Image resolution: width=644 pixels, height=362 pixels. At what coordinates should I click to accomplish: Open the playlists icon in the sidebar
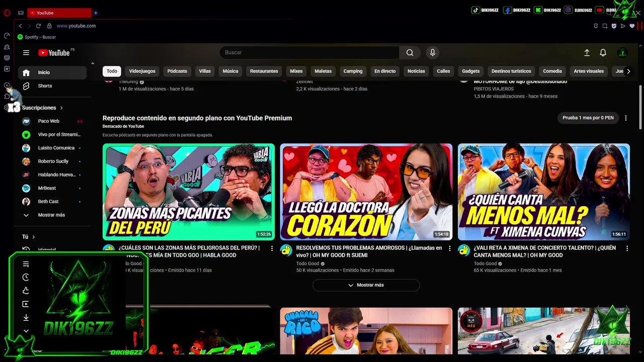26,264
